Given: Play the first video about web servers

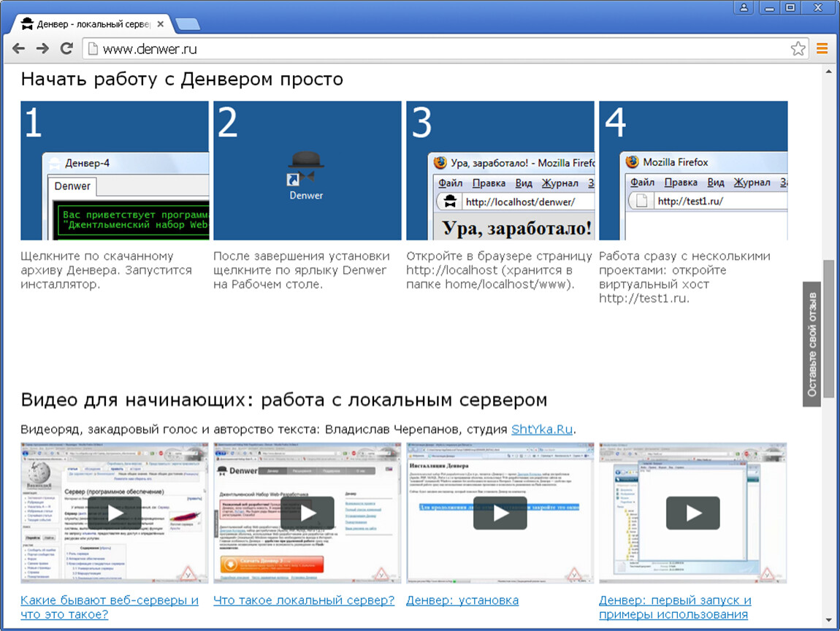Looking at the screenshot, I should pos(114,513).
